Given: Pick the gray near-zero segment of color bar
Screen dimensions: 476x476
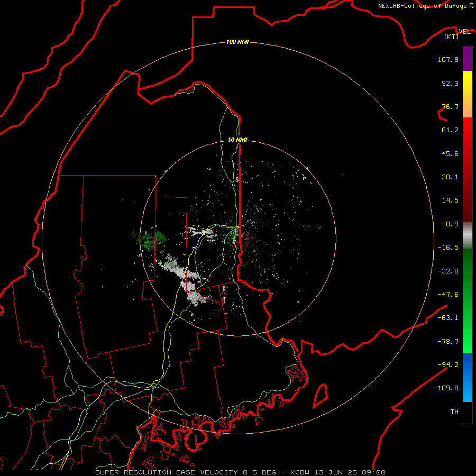Looking at the screenshot, I should tap(467, 235).
